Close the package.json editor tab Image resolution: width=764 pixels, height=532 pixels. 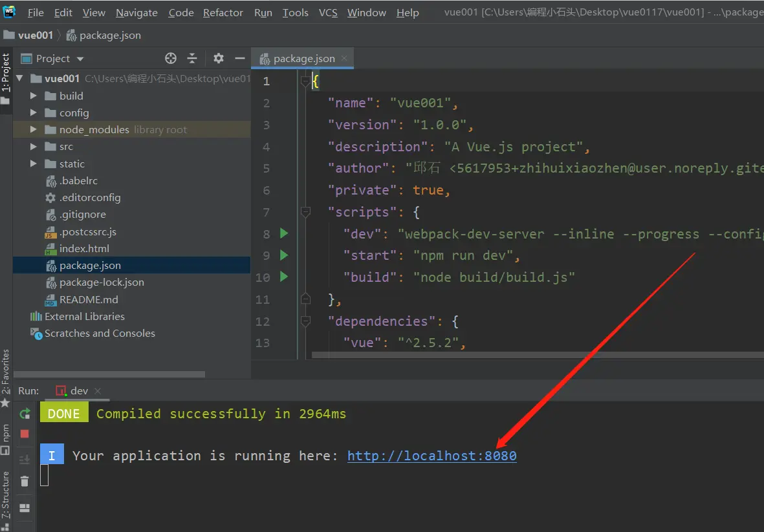pos(344,58)
